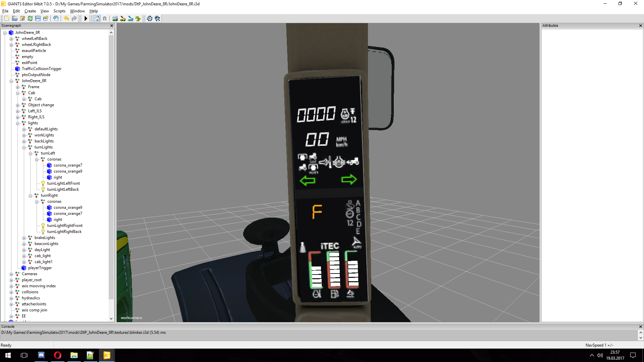644x362 pixels.
Task: Select turnLightLeftFront in scenegraph
Action: (x=63, y=183)
